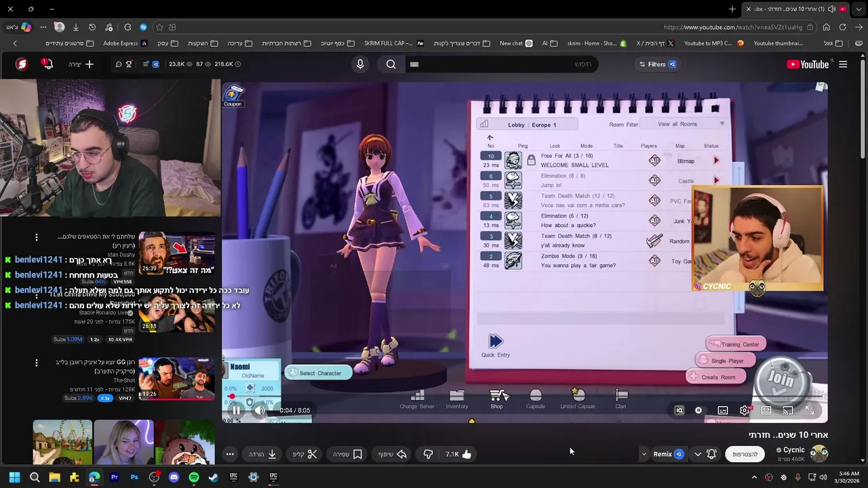The image size is (868, 488).
Task: Open browser downloads icon
Action: [76, 27]
